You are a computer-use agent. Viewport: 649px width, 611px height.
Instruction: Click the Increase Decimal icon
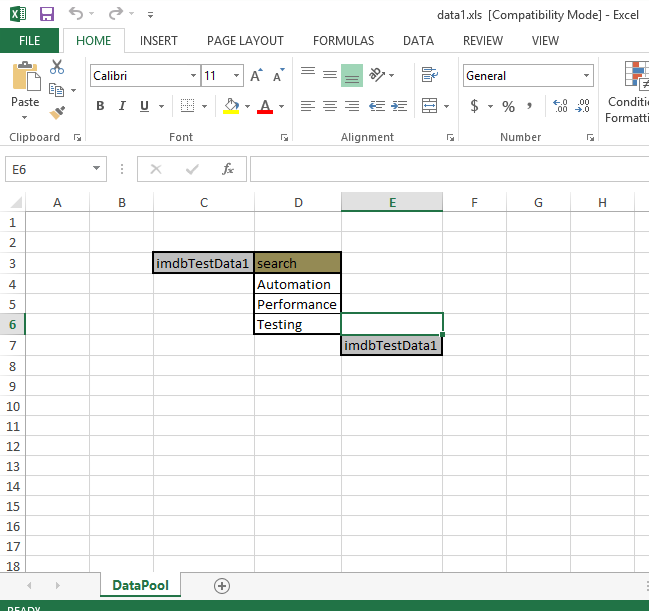point(560,106)
